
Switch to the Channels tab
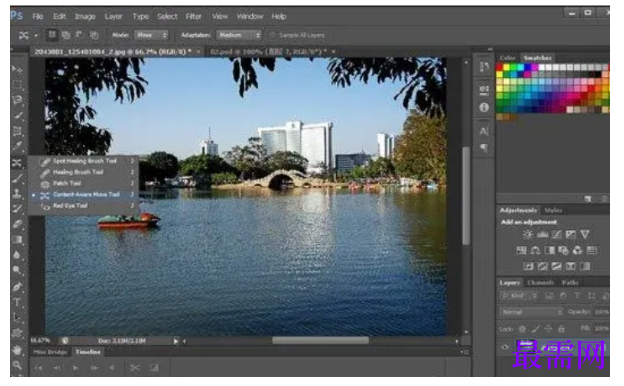[x=540, y=283]
